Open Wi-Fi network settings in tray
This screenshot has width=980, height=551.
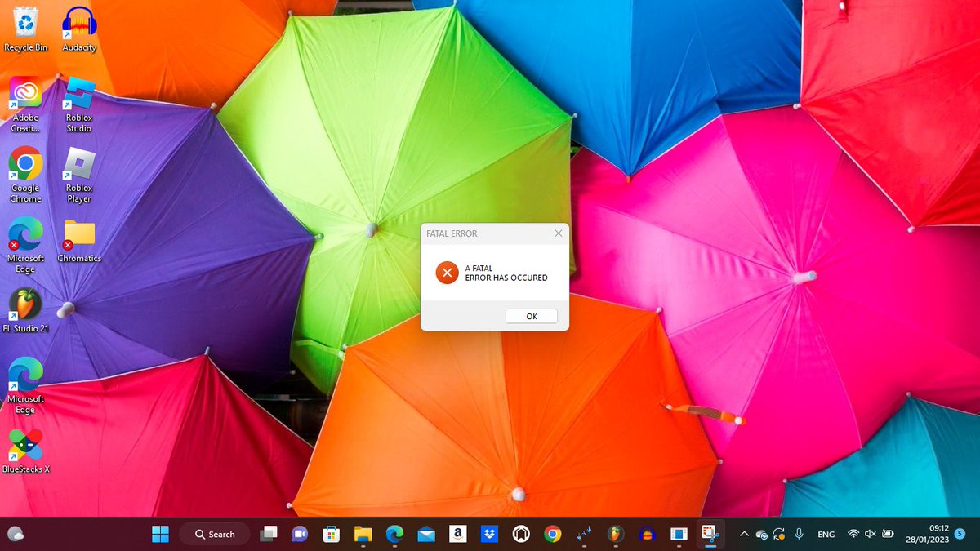[853, 534]
